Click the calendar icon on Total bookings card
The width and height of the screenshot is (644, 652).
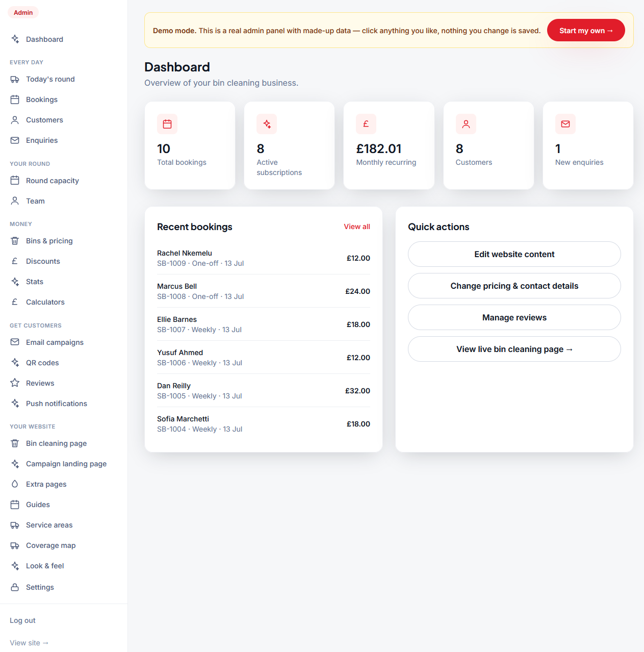167,124
